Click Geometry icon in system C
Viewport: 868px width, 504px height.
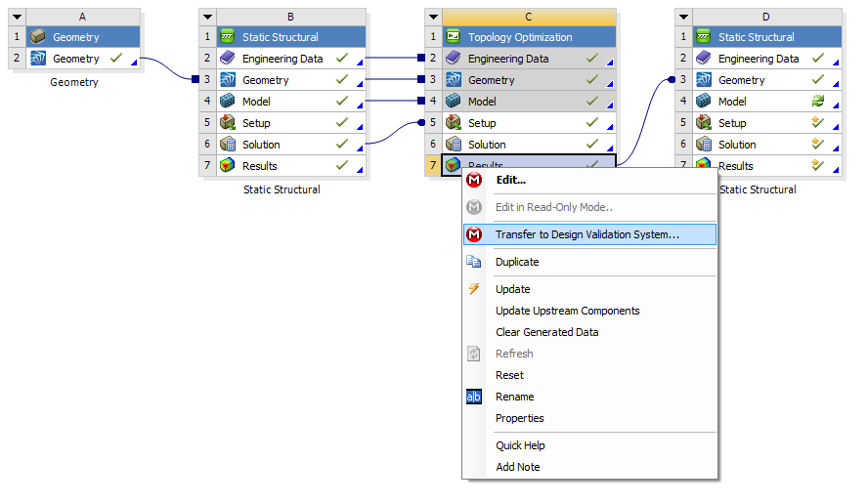[x=454, y=80]
